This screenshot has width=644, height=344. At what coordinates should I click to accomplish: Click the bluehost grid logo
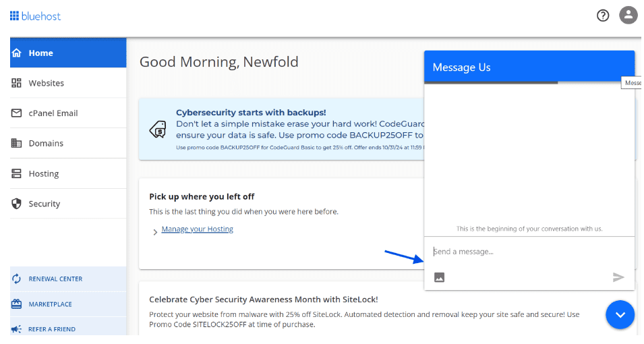point(14,16)
